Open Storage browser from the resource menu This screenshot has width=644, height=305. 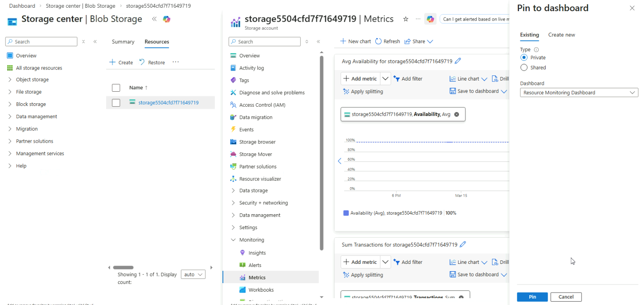point(257,142)
